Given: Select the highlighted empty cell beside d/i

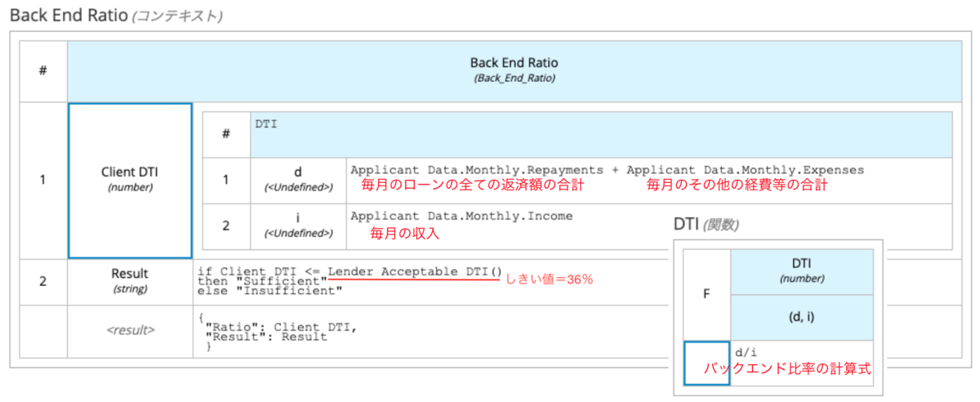Looking at the screenshot, I should pos(706,364).
